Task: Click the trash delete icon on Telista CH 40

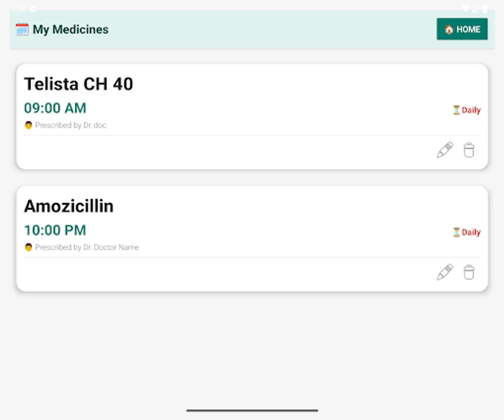Action: [x=469, y=150]
